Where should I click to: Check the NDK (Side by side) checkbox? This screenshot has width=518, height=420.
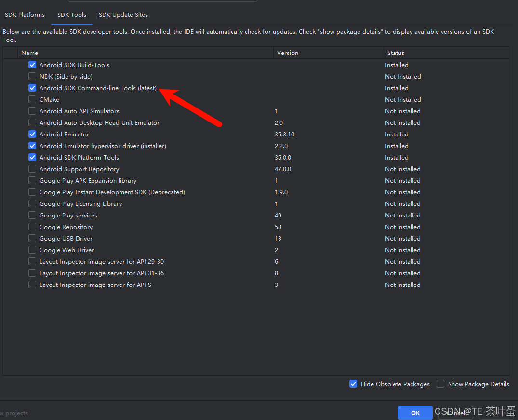tap(32, 76)
